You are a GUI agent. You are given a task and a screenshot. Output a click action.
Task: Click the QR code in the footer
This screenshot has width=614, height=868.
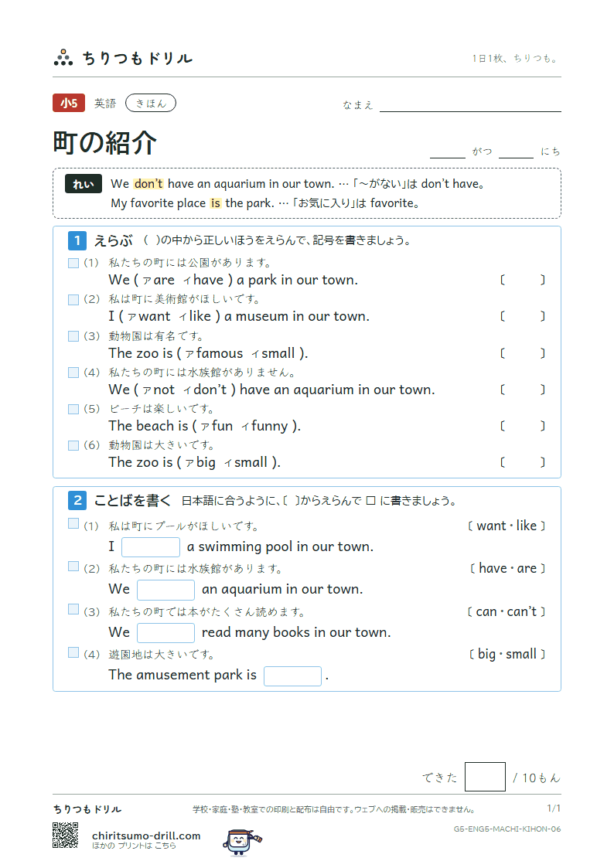[x=65, y=835]
